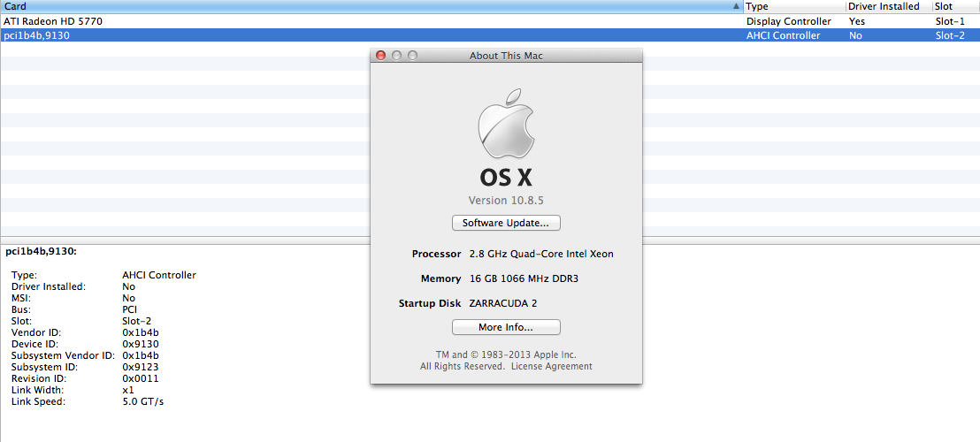Click the Link Width value x1
The image size is (980, 442).
(x=128, y=390)
